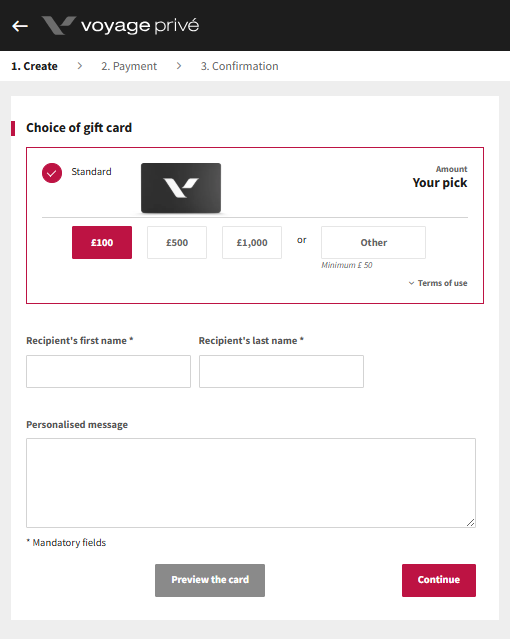This screenshot has height=639, width=510.
Task: Click the chevron next to Terms of use
Action: [x=411, y=283]
